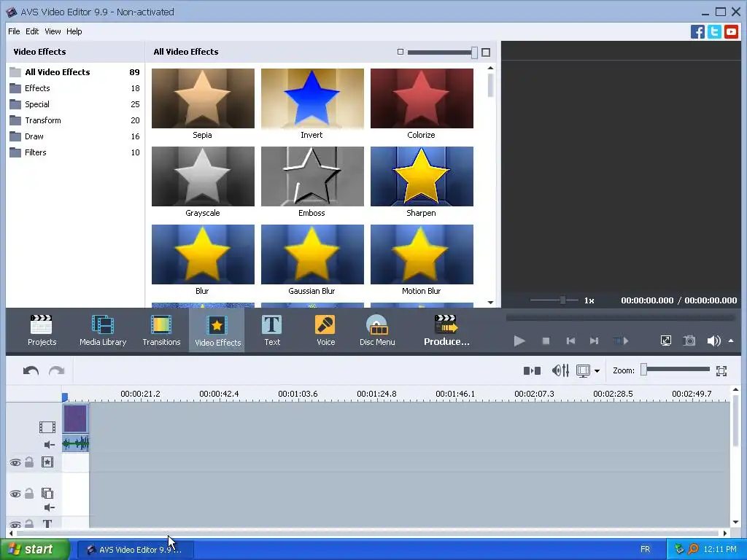
Task: Play the preview video
Action: coord(519,341)
